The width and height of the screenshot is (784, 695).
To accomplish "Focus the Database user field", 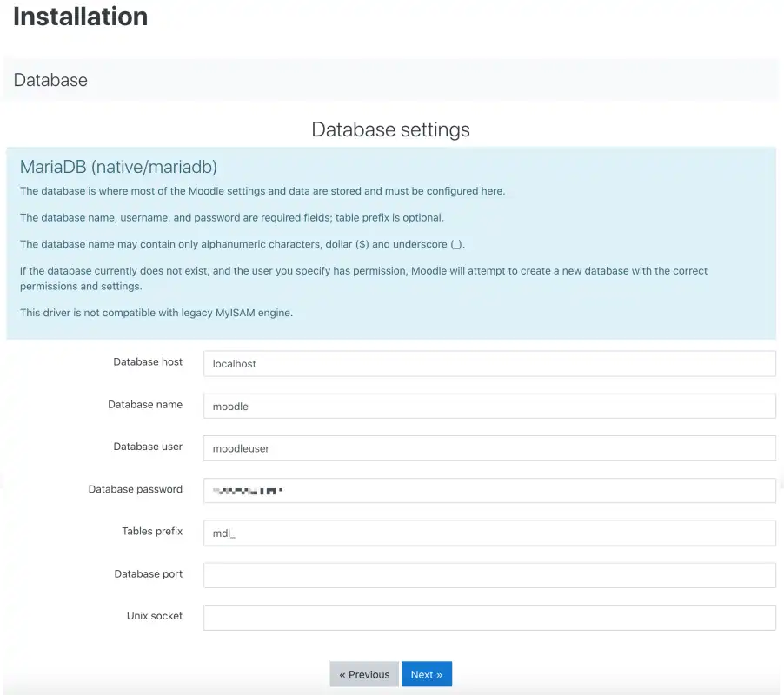I will tap(489, 448).
